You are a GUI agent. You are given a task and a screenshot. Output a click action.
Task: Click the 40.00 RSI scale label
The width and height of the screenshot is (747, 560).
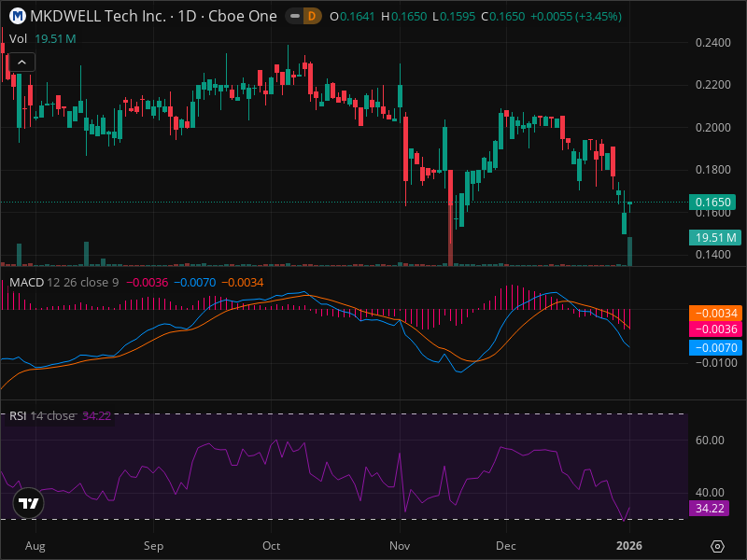pyautogui.click(x=710, y=493)
